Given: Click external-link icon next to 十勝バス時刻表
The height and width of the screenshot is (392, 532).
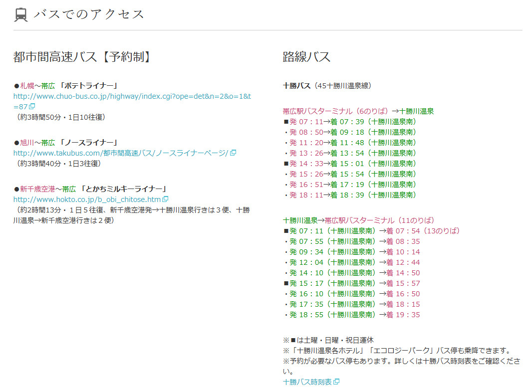Looking at the screenshot, I should click(x=336, y=382).
